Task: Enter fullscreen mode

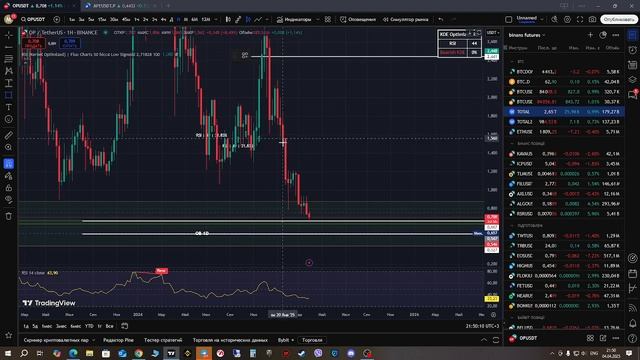Action: (580, 19)
